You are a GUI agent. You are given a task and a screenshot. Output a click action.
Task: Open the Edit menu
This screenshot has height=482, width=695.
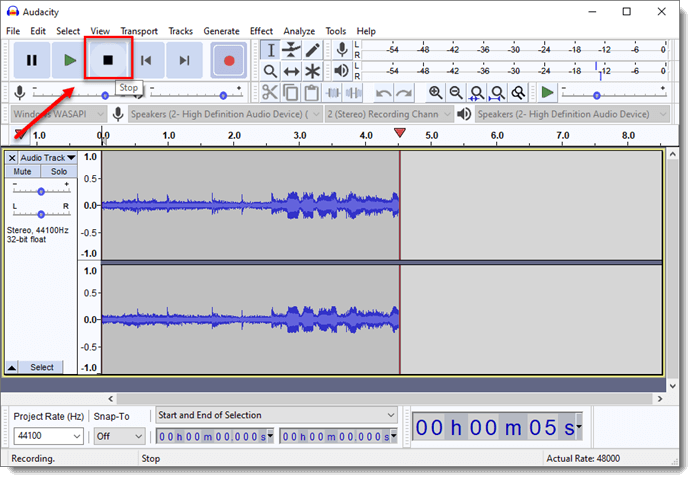click(38, 31)
